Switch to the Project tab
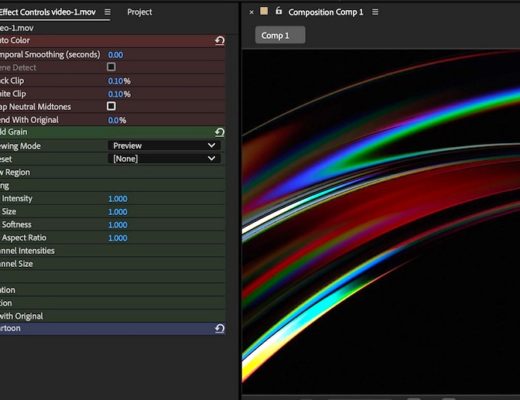 point(139,12)
